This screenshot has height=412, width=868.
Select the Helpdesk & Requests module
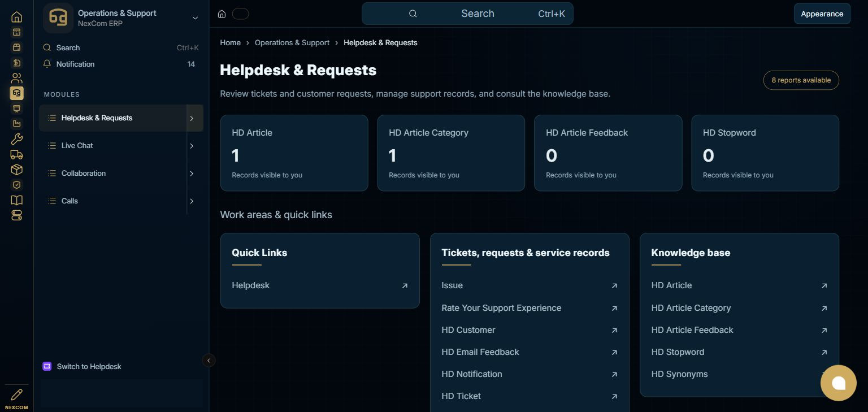(113, 118)
